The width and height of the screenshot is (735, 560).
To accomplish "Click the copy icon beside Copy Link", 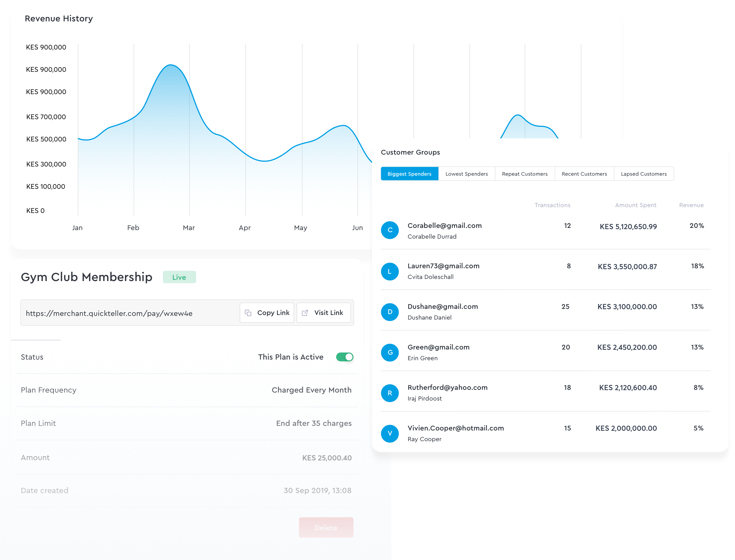I will pyautogui.click(x=248, y=313).
